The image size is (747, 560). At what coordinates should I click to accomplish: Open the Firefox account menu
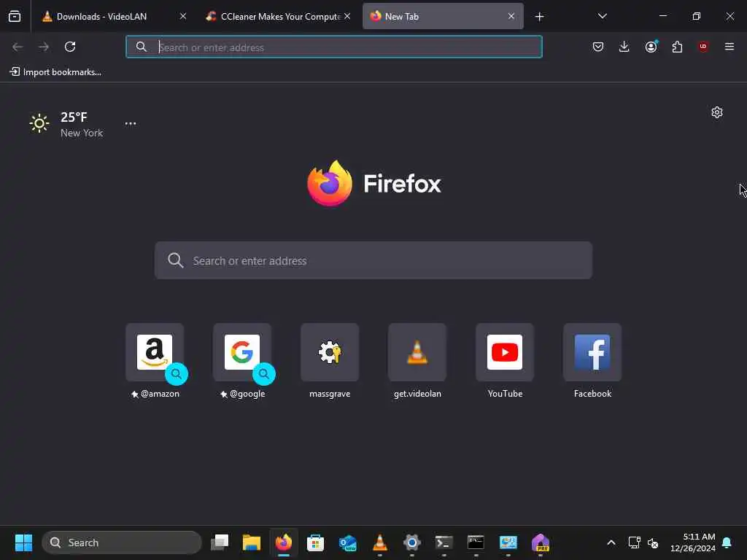point(651,47)
